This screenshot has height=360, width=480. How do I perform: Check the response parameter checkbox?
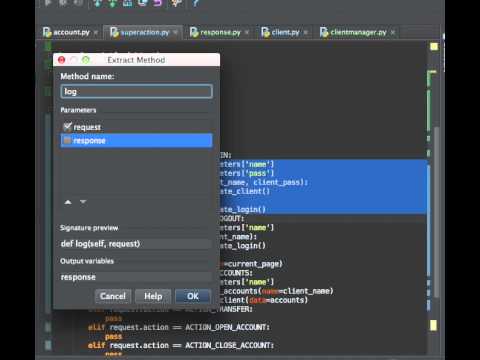pyautogui.click(x=67, y=141)
